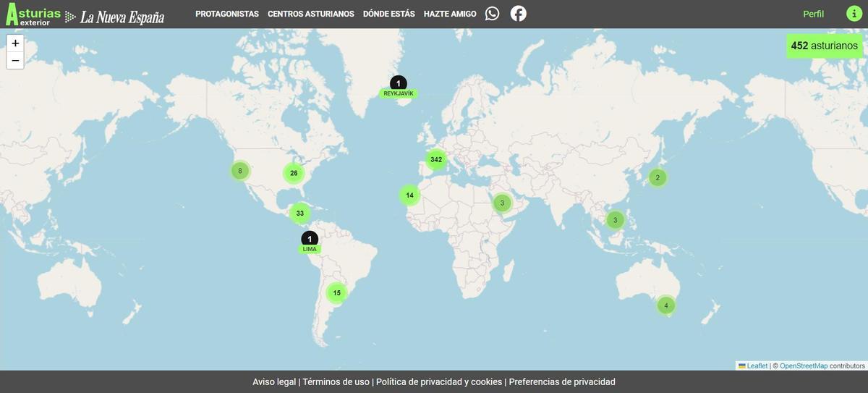Click the green info icon
Viewport: 868px width, 393px height.
pyautogui.click(x=854, y=14)
